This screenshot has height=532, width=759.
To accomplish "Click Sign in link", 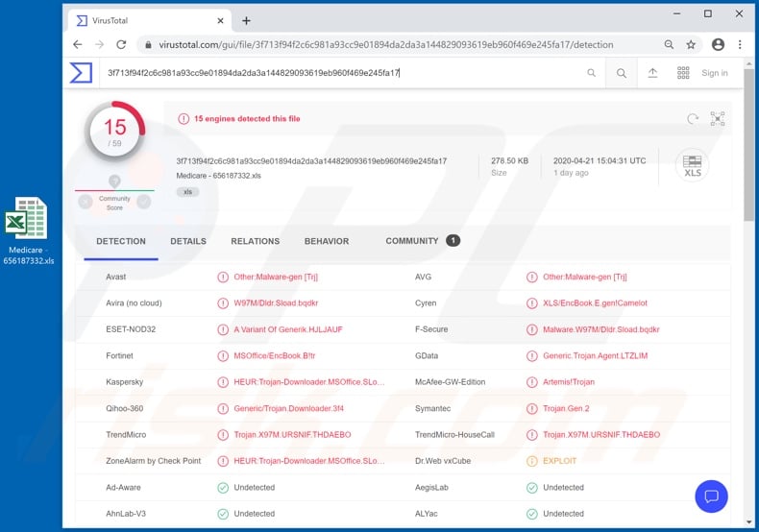I will click(x=715, y=73).
